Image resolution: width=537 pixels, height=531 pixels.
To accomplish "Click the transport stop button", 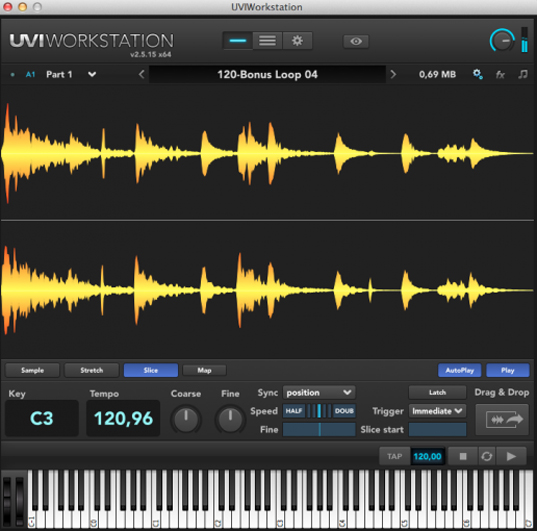I will click(463, 456).
